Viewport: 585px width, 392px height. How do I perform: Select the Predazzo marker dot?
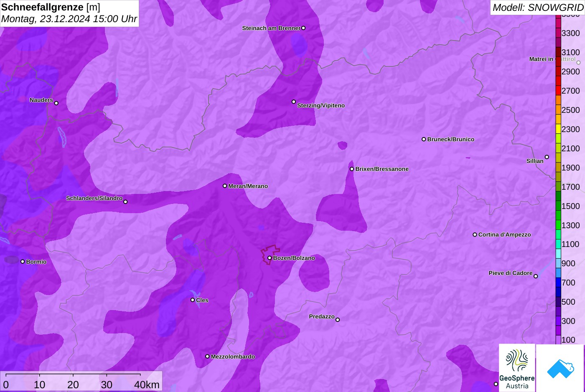[x=338, y=320]
